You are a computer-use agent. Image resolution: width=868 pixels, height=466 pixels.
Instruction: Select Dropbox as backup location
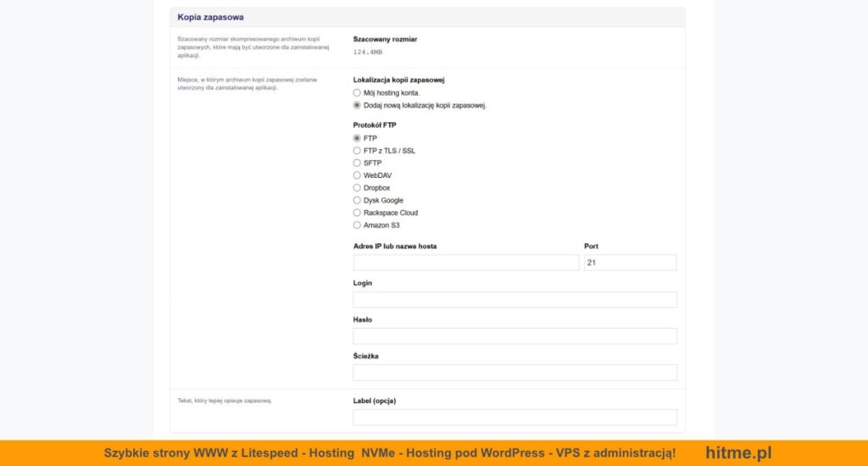(x=357, y=188)
